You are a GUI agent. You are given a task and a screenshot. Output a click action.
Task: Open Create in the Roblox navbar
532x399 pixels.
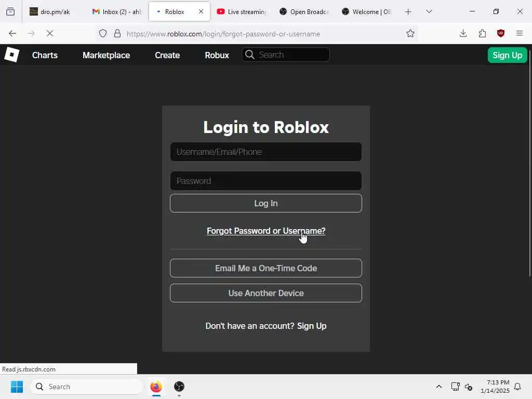pyautogui.click(x=167, y=55)
